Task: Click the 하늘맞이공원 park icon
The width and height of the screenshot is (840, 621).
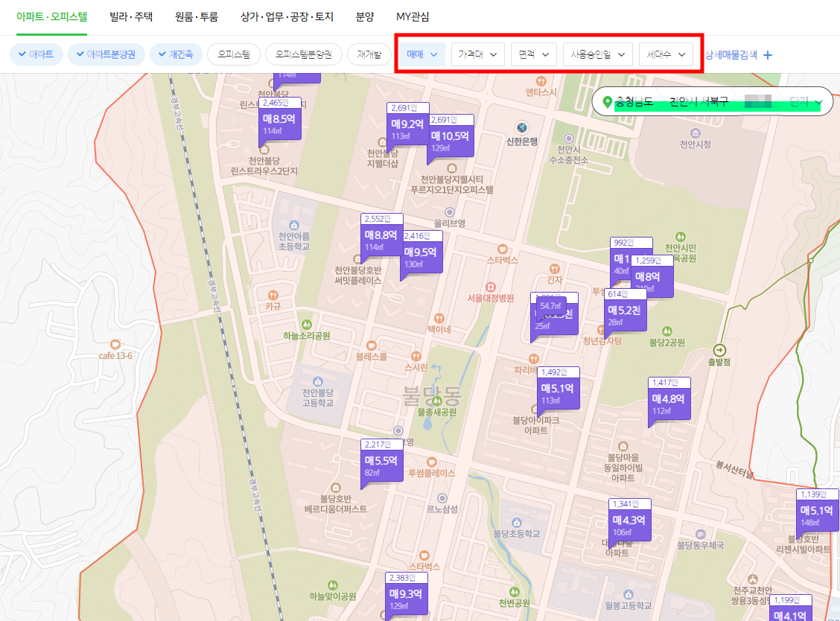Action: (x=333, y=585)
